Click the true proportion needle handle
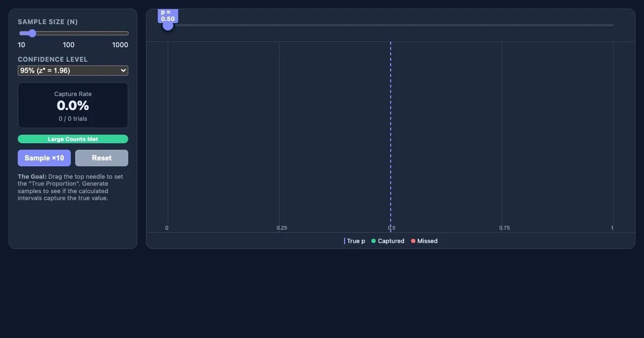Viewport: 644px width, 338px height. click(x=168, y=25)
